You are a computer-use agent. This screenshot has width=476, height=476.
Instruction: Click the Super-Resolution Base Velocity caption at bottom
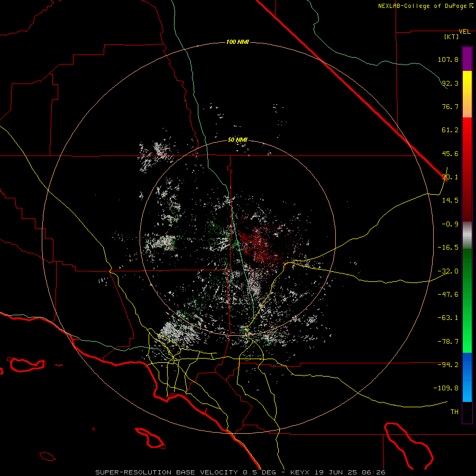tap(241, 472)
